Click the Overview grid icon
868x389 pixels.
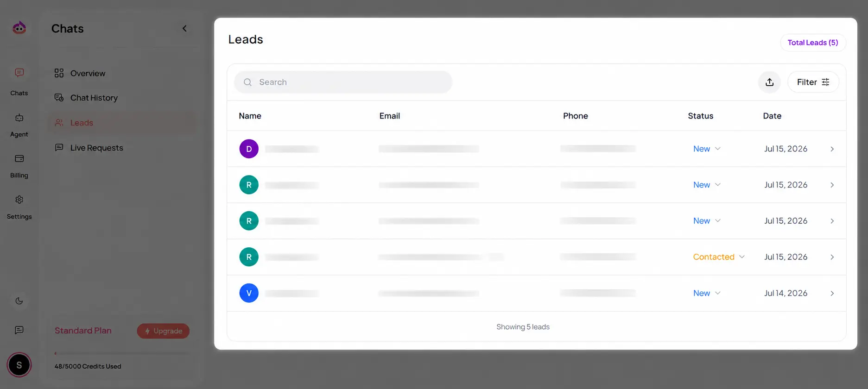pyautogui.click(x=59, y=73)
